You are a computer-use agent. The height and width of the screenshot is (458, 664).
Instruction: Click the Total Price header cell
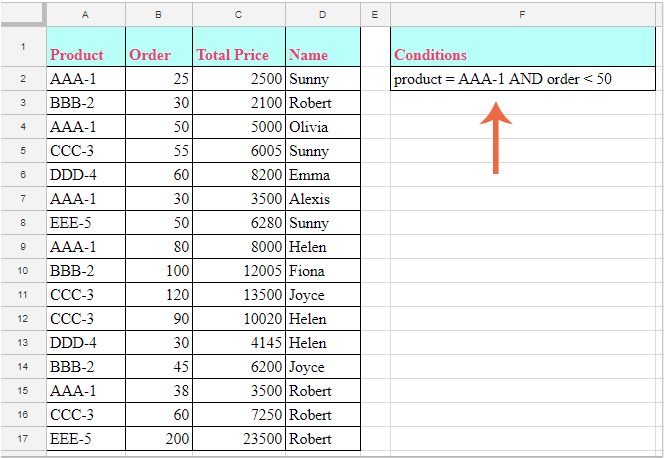click(x=238, y=55)
